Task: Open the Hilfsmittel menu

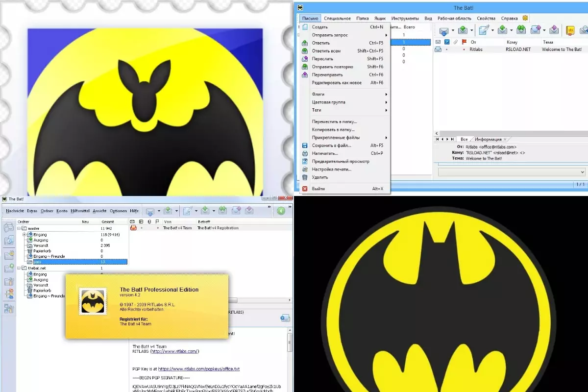Action: pos(79,211)
